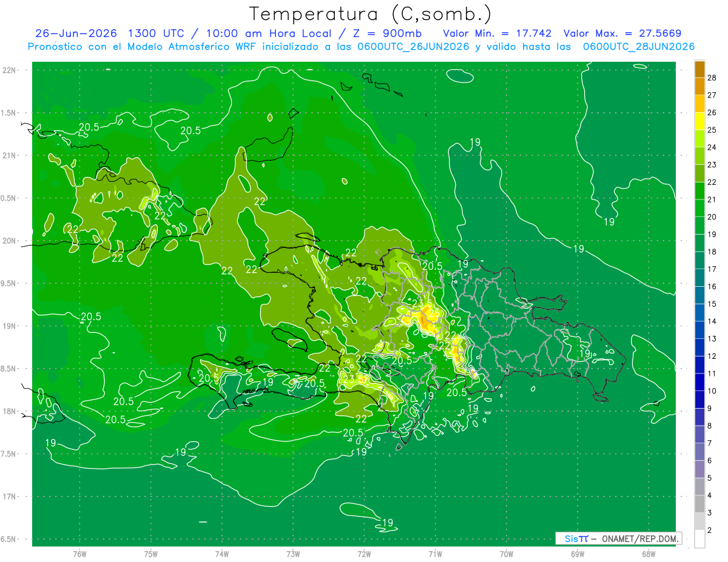
Task: Click the colorbar scale label '10'
Action: click(712, 391)
